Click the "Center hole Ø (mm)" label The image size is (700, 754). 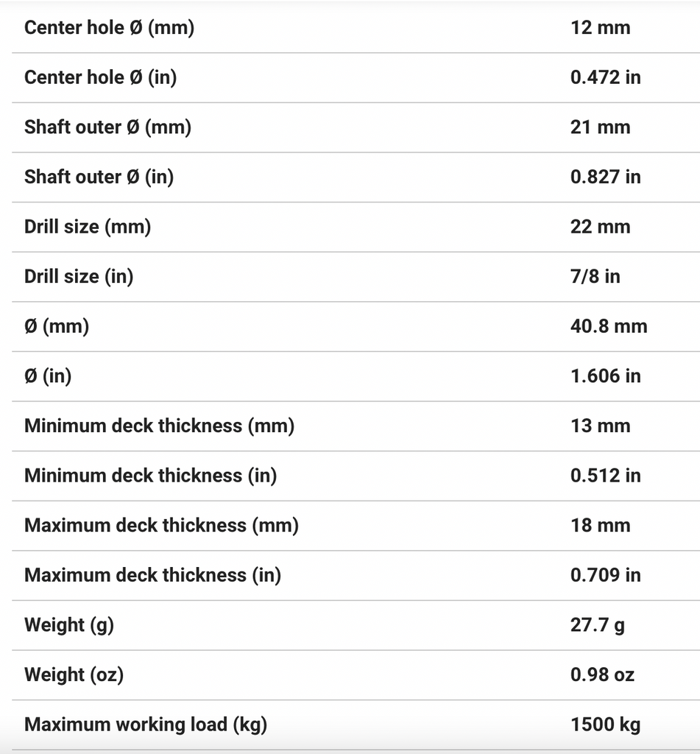click(109, 28)
